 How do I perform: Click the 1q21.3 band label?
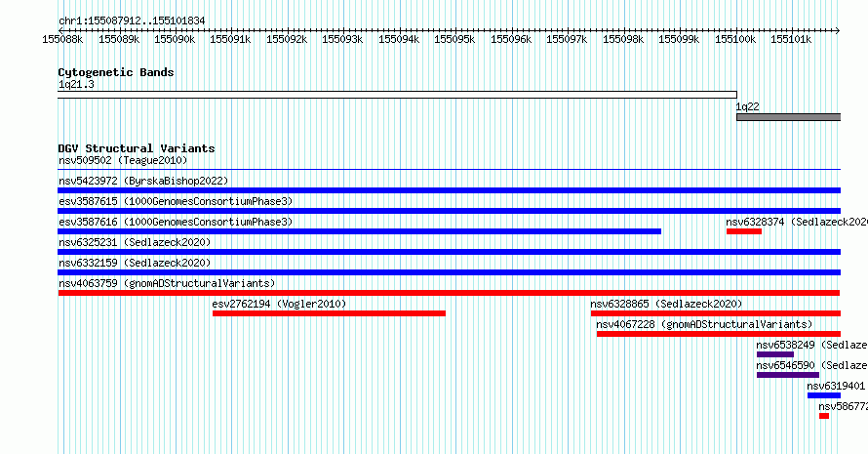tap(76, 84)
